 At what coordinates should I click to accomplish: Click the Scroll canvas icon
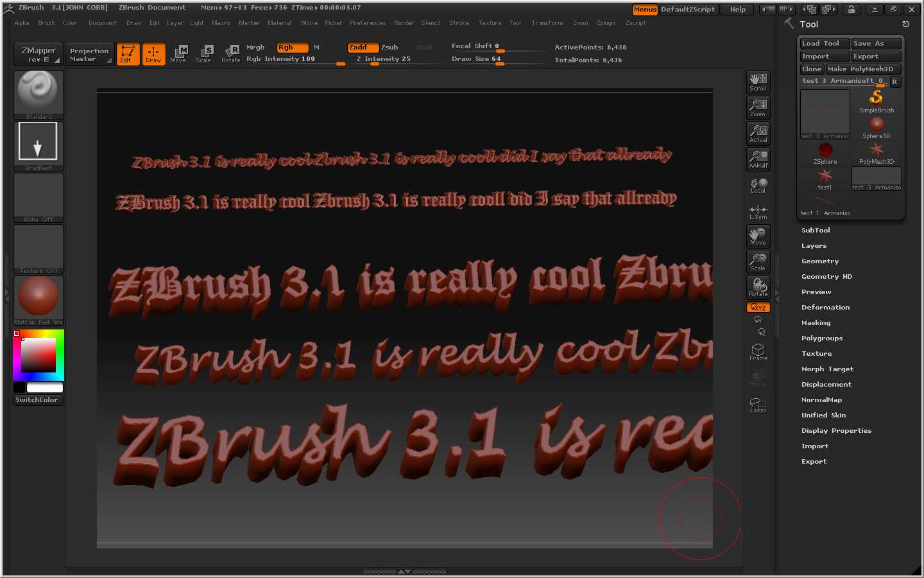coord(758,82)
